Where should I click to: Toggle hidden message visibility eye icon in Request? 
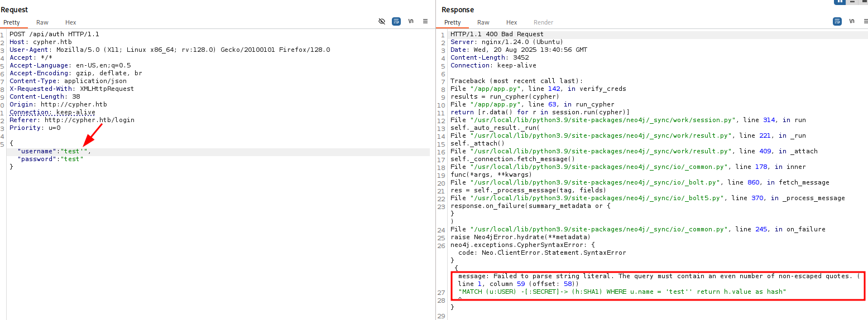point(382,21)
